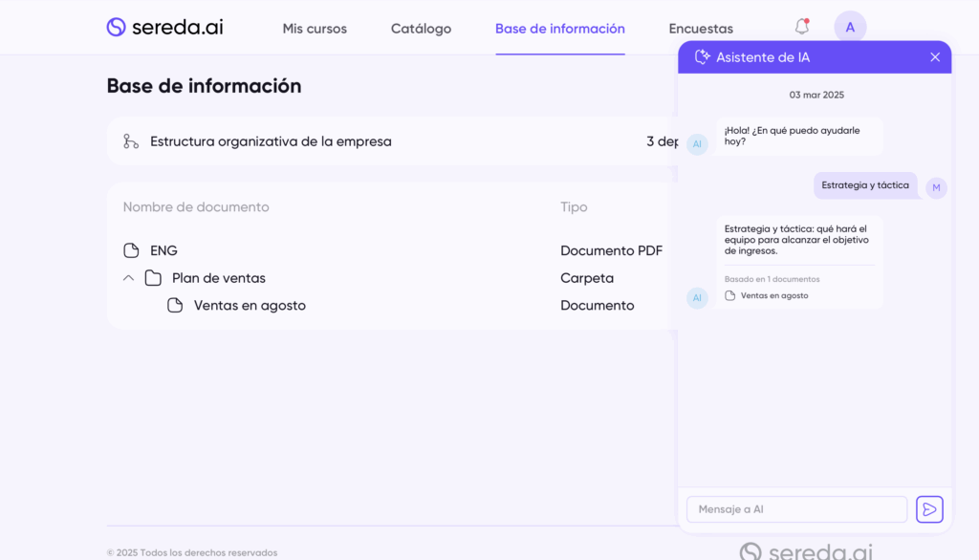Open the ENG document row

point(163,250)
